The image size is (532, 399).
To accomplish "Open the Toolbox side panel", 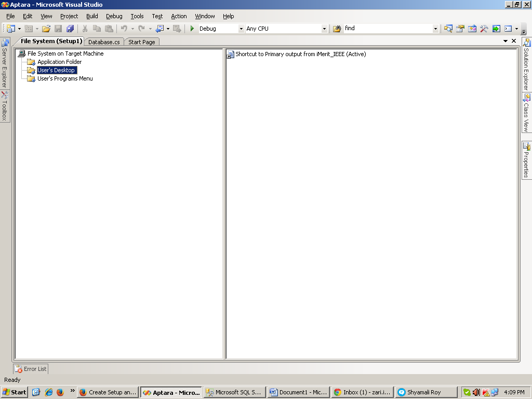I will (4, 106).
